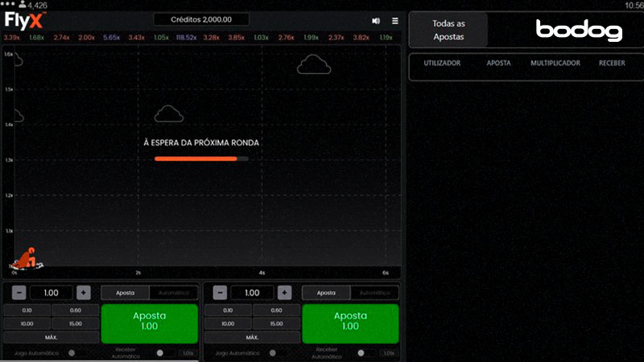The image size is (644, 362).
Task: Switch left panel to Automático tab
Action: pos(173,293)
